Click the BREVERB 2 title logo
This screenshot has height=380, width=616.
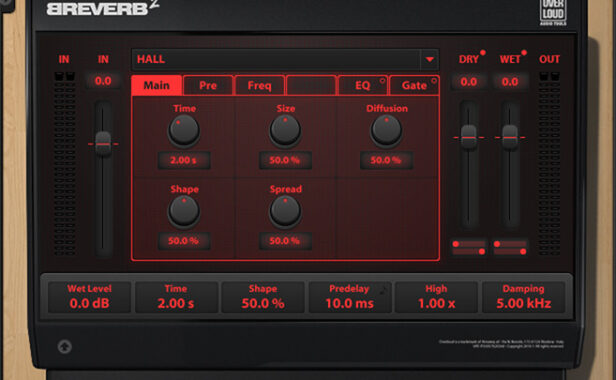pyautogui.click(x=103, y=8)
